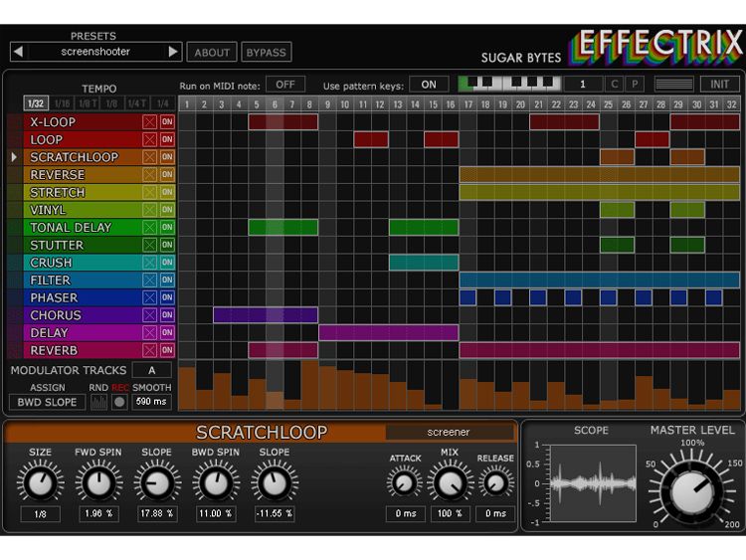The image size is (746, 560).
Task: Clear REVERB track with X icon
Action: point(149,350)
